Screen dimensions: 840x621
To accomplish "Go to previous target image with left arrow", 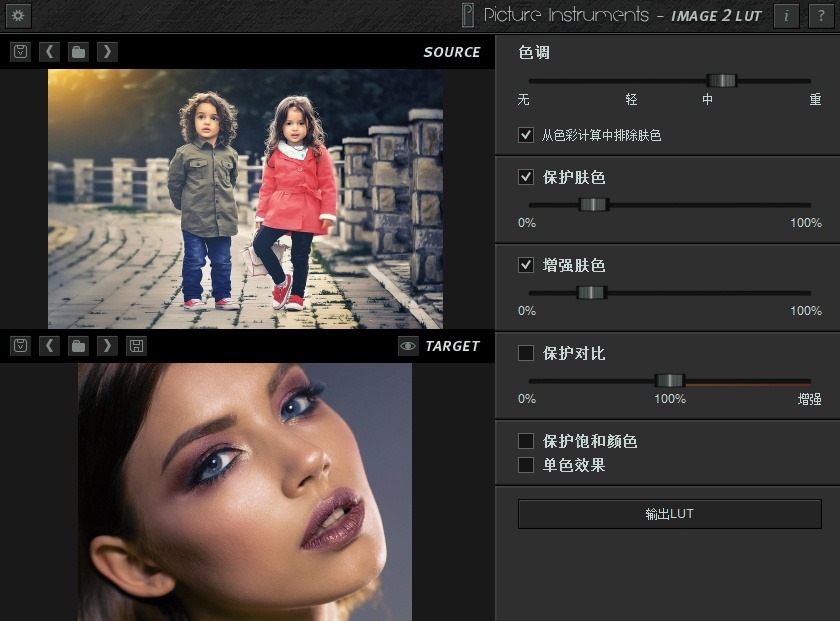I will 49,345.
